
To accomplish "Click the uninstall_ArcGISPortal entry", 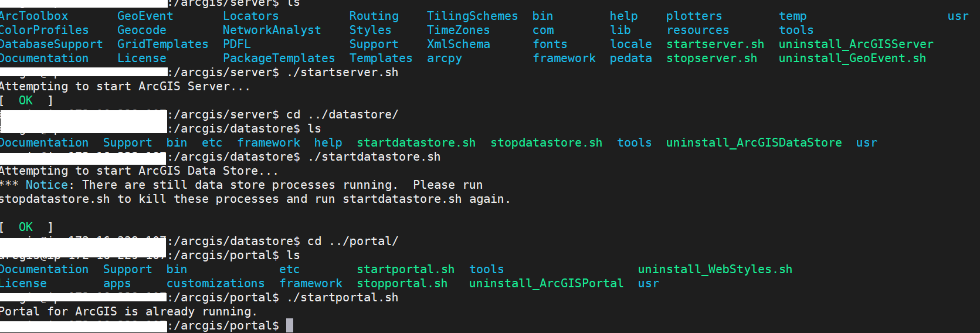I will point(547,283).
